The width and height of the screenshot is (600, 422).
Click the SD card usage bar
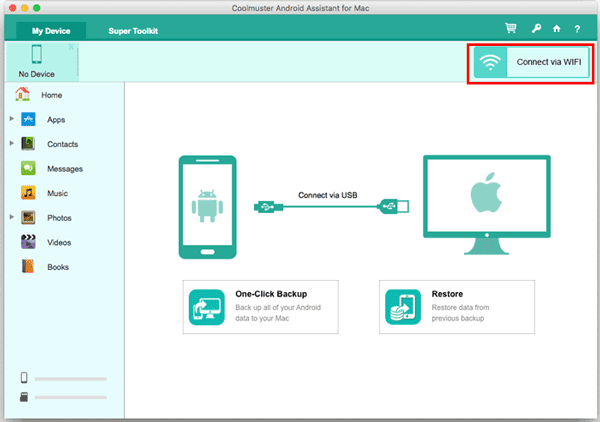coord(71,398)
